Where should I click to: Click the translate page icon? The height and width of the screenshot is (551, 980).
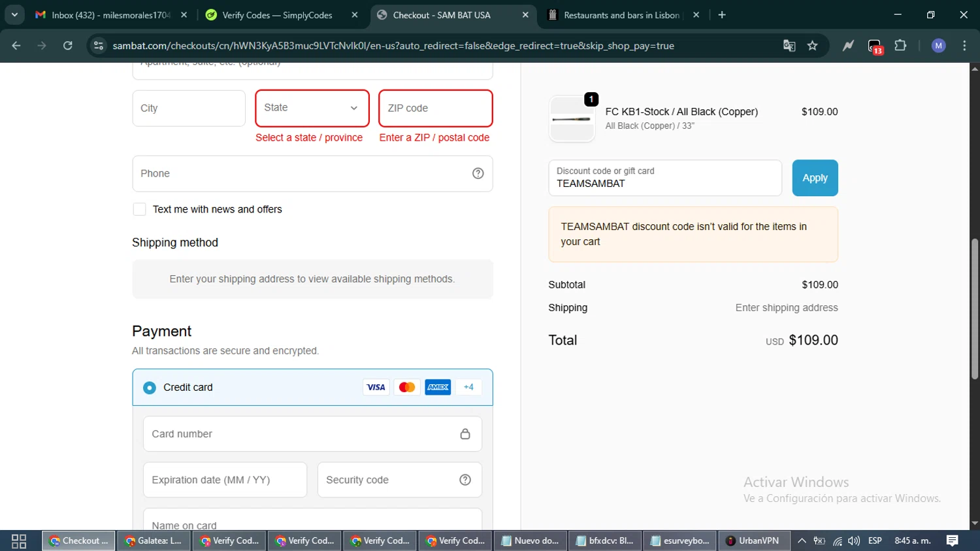[x=789, y=46]
